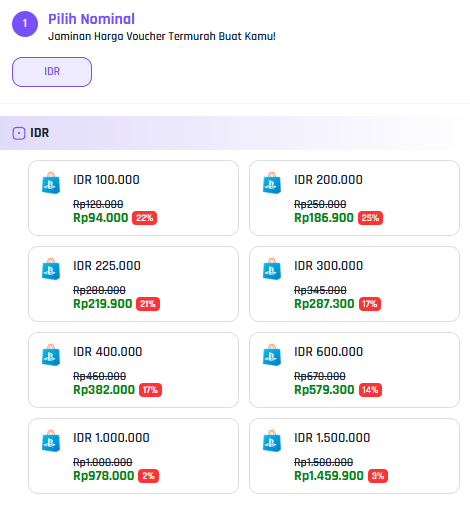The width and height of the screenshot is (470, 506).
Task: Click the 2% discount badge
Action: (149, 476)
